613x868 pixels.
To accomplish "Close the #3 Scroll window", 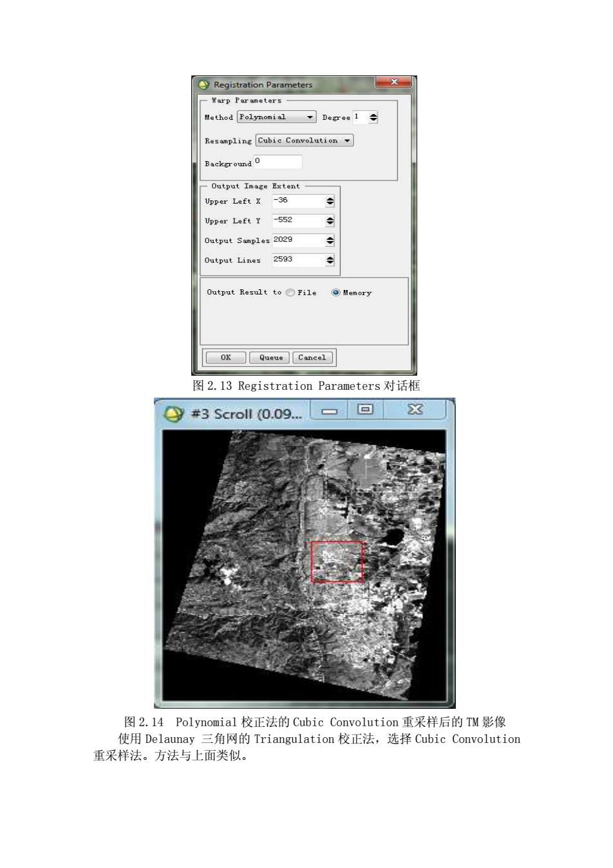I will click(x=415, y=410).
